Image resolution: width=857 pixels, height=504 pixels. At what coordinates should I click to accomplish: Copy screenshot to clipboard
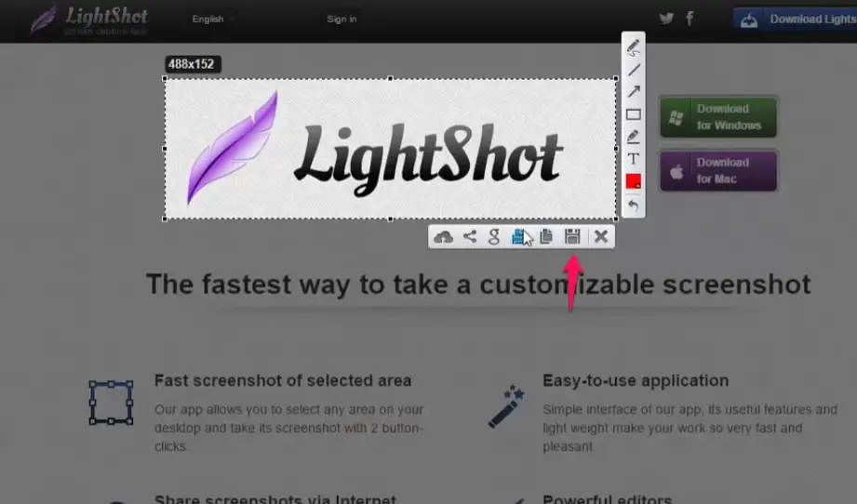coord(546,236)
